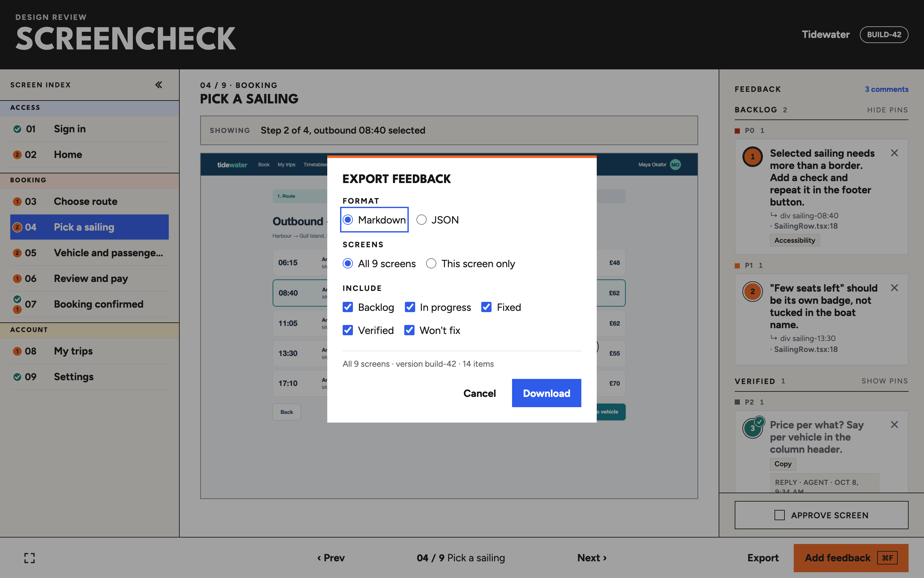Hide pins for the Backlog section
This screenshot has width=924, height=578.
(887, 110)
